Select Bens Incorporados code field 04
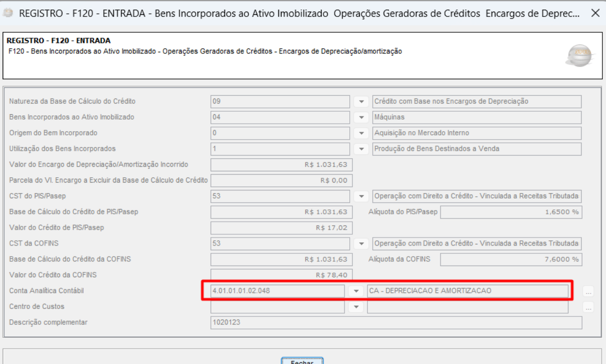This screenshot has height=364, width=606. [x=280, y=117]
